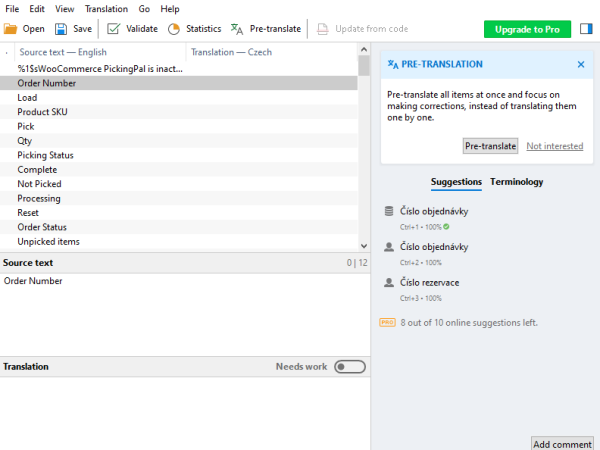
Task: Open the Go menu
Action: (144, 8)
